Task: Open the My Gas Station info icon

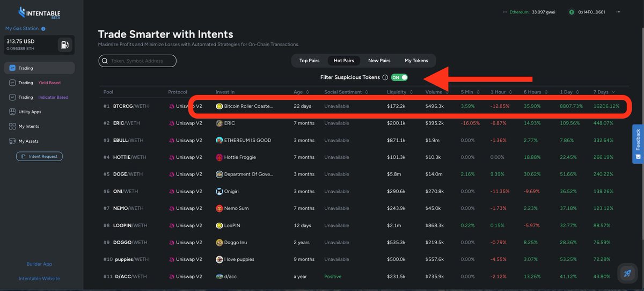Action: click(43, 29)
